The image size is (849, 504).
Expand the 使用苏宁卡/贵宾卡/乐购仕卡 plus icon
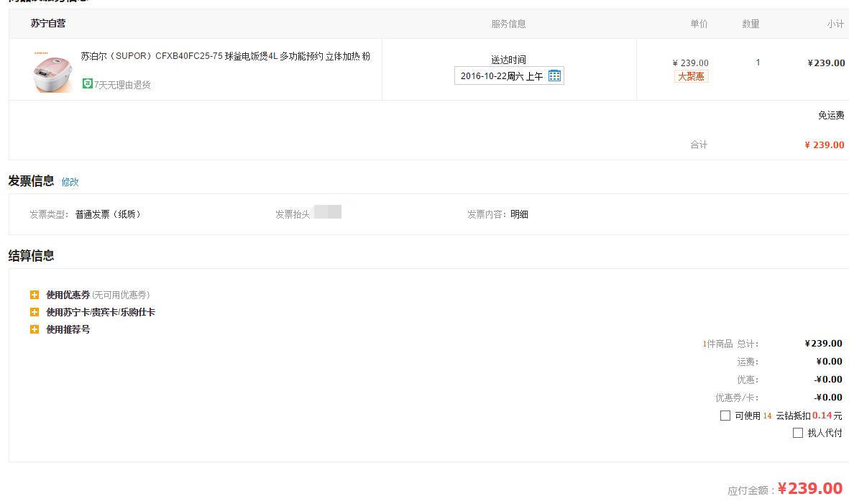coord(34,312)
